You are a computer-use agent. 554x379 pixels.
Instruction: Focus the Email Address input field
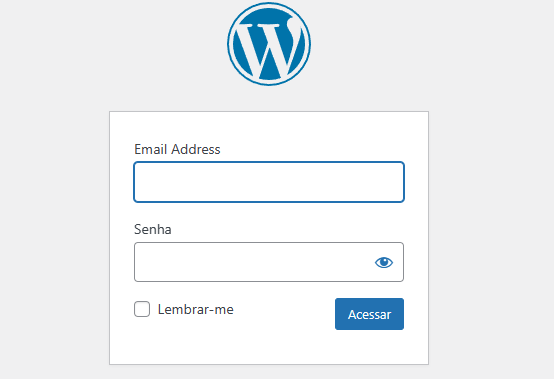click(x=269, y=182)
